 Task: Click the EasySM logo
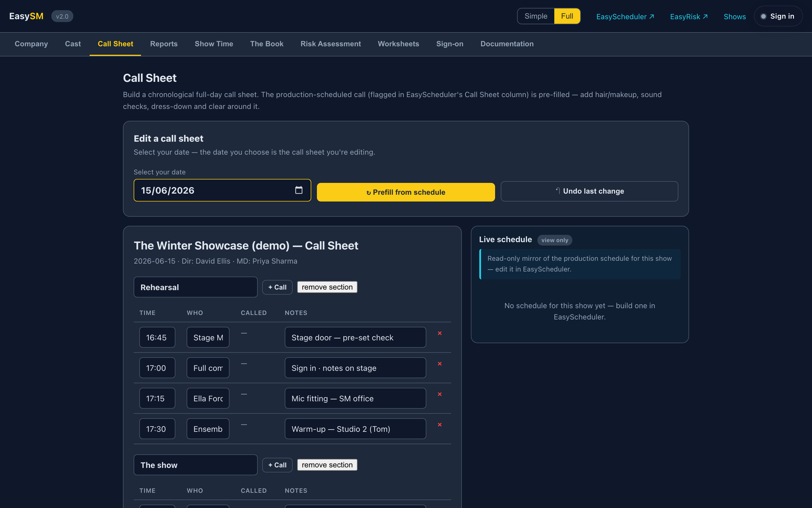(26, 16)
